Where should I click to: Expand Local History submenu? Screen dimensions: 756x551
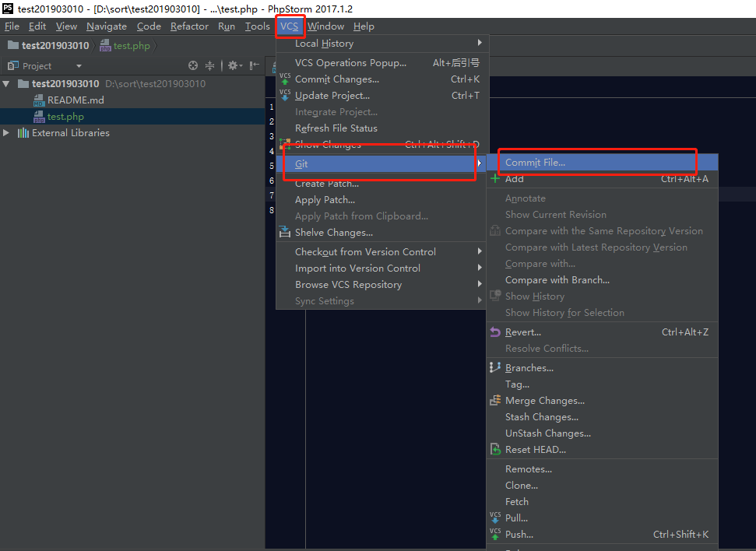coord(480,43)
